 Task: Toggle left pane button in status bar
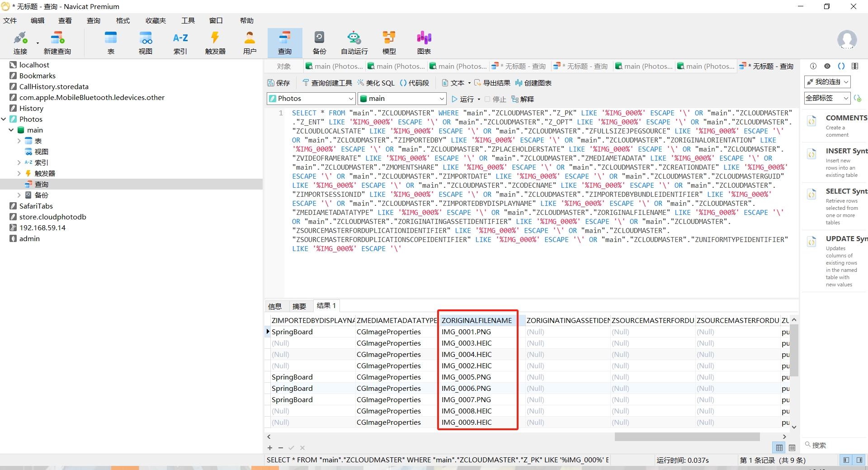click(846, 460)
